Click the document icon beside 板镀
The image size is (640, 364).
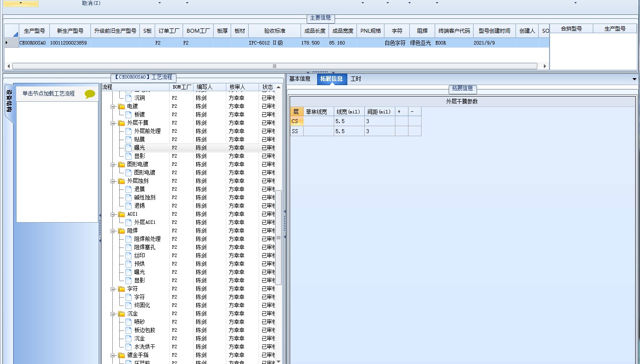click(x=128, y=115)
